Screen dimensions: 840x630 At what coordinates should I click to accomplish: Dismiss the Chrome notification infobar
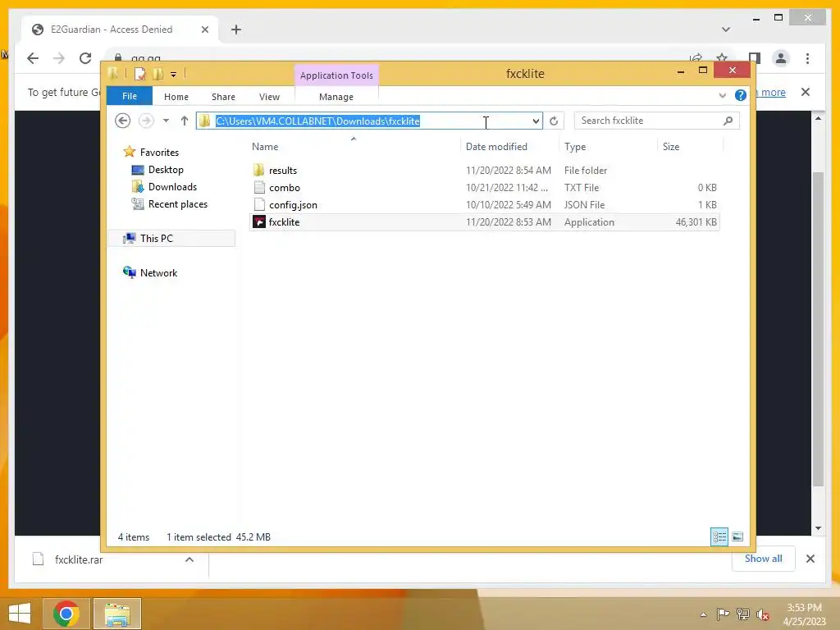pyautogui.click(x=806, y=92)
